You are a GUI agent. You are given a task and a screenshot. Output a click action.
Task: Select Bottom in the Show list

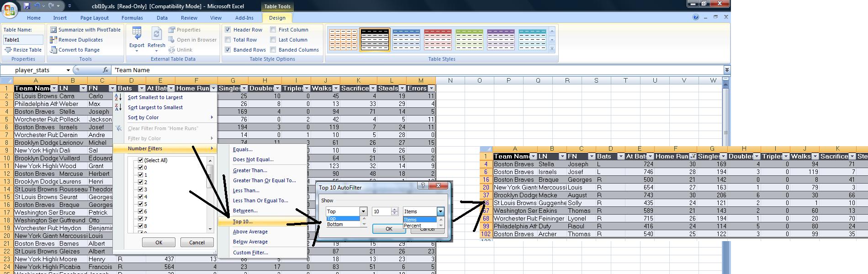pyautogui.click(x=335, y=224)
